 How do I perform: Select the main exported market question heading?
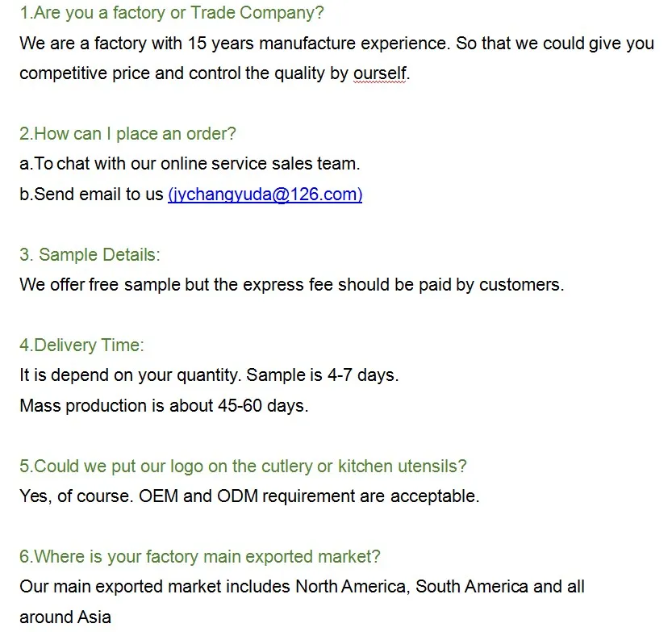(199, 557)
